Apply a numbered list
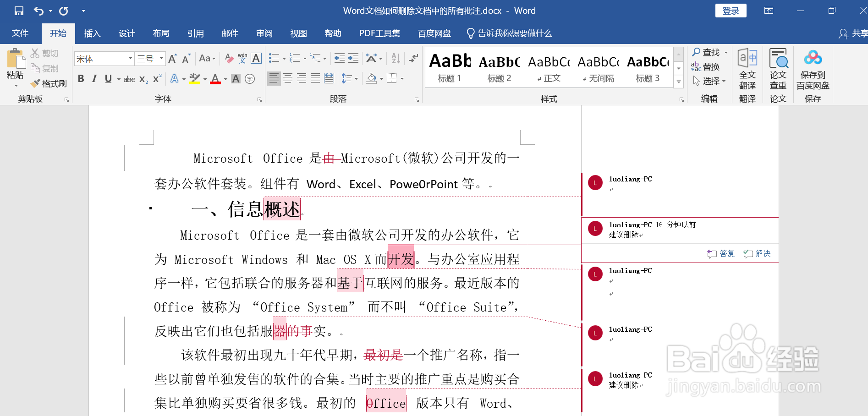 pos(295,58)
